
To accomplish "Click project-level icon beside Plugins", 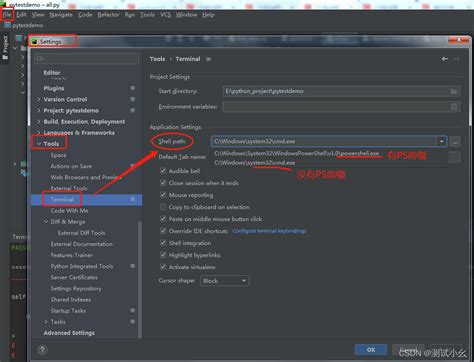I will [x=133, y=88].
